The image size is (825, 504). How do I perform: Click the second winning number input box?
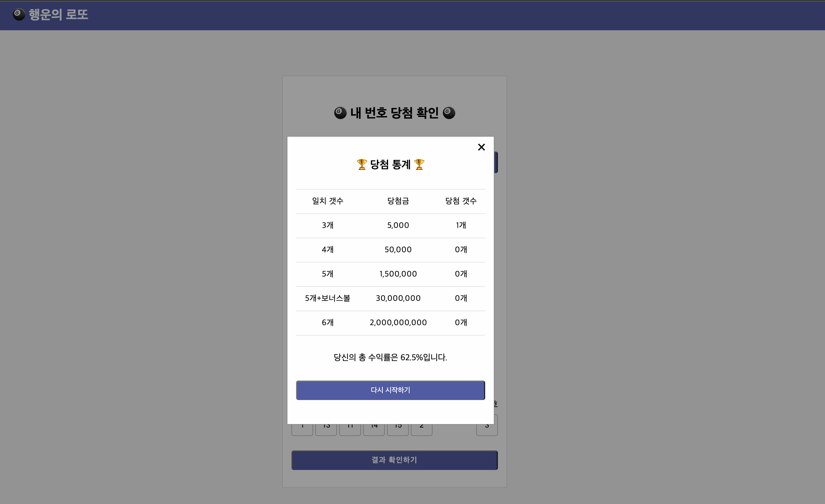click(x=326, y=430)
